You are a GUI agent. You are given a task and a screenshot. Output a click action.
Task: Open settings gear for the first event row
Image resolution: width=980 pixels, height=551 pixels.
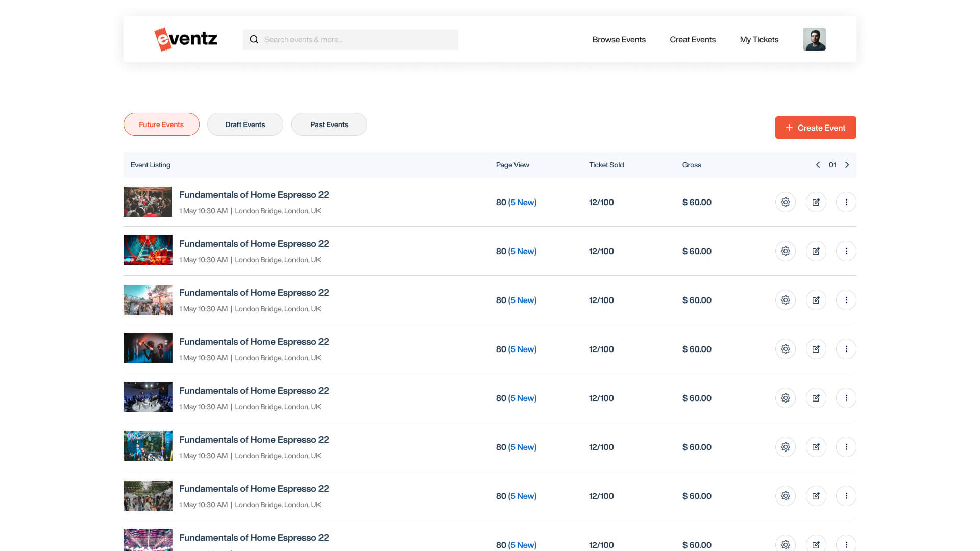click(x=785, y=202)
